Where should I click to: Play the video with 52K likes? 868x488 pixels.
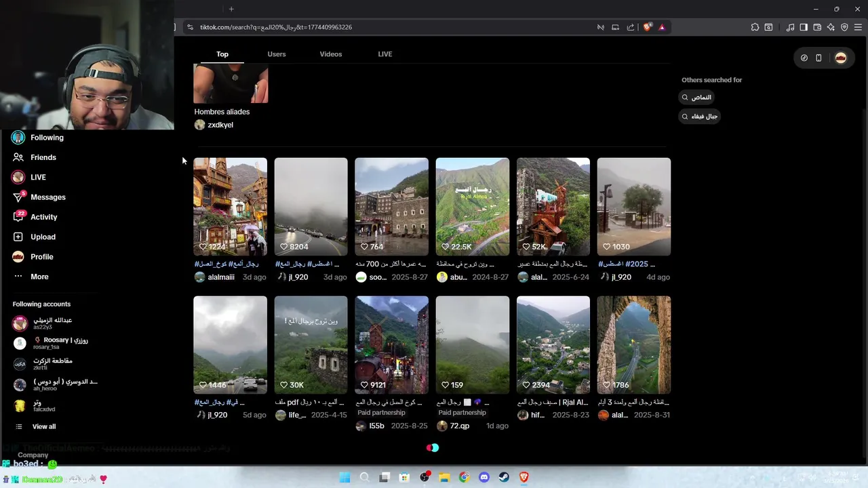tap(553, 207)
